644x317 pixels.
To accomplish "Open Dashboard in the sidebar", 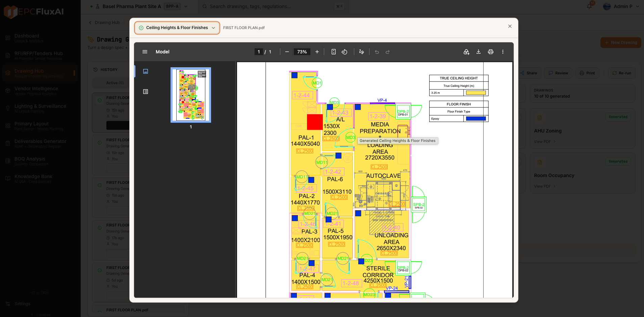I will [40, 38].
